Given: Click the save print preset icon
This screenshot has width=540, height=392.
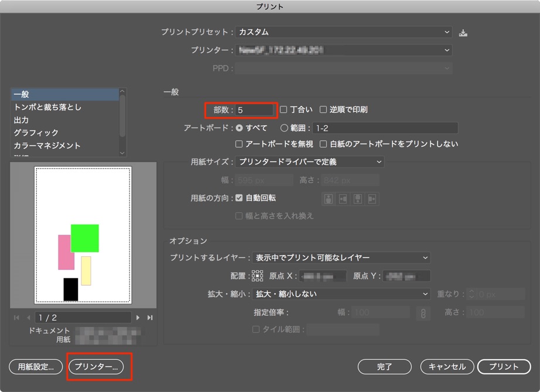Looking at the screenshot, I should (463, 33).
